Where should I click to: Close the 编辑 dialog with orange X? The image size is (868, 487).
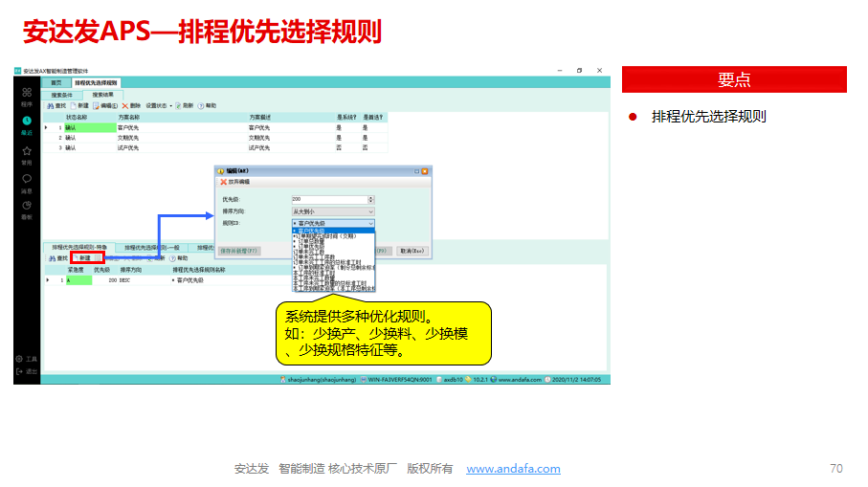tap(425, 171)
